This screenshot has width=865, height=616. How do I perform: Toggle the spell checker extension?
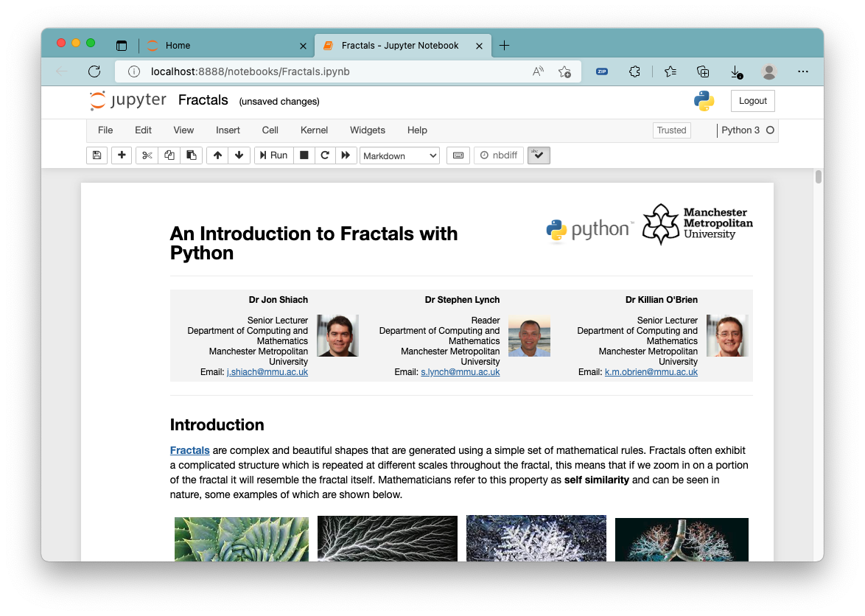[x=539, y=155]
